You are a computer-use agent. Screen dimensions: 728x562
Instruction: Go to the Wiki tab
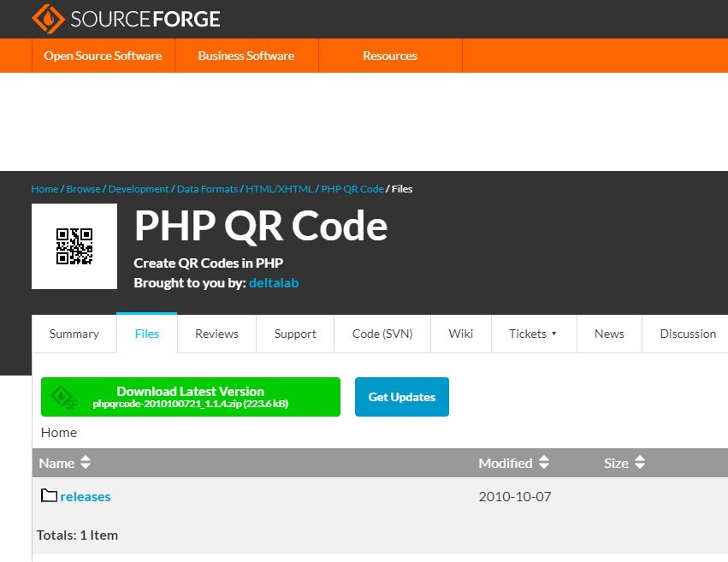click(x=461, y=334)
